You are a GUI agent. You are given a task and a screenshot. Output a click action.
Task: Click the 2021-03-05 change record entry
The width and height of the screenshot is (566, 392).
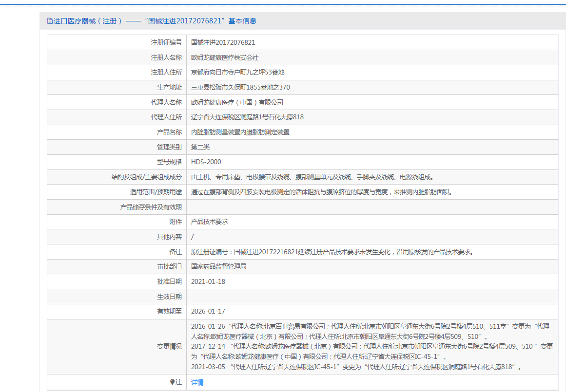pyautogui.click(x=356, y=367)
